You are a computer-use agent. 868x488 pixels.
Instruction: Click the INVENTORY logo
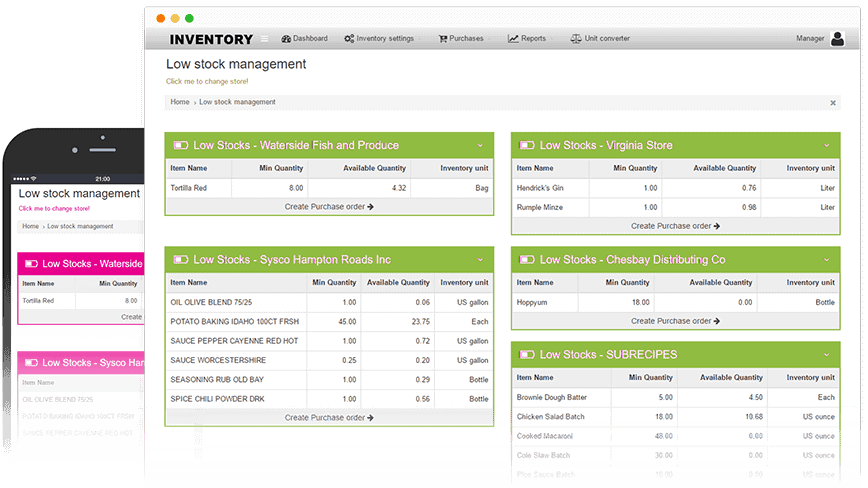pos(211,39)
